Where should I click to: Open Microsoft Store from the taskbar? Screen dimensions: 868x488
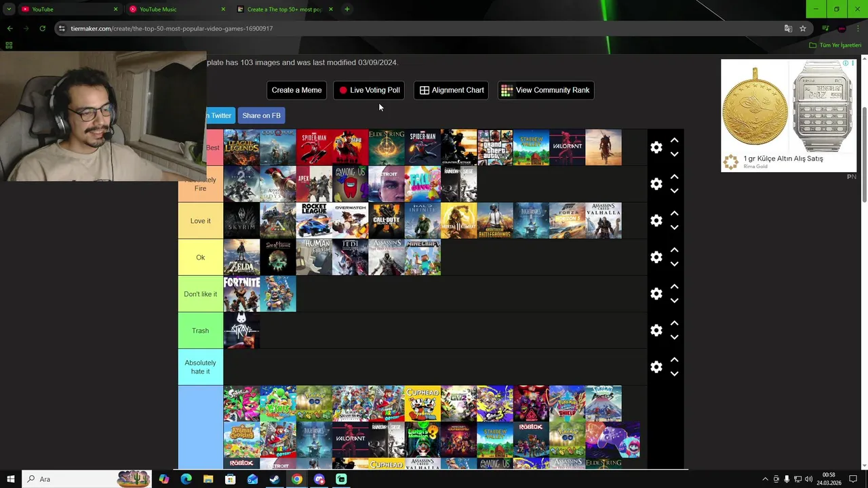pyautogui.click(x=230, y=479)
